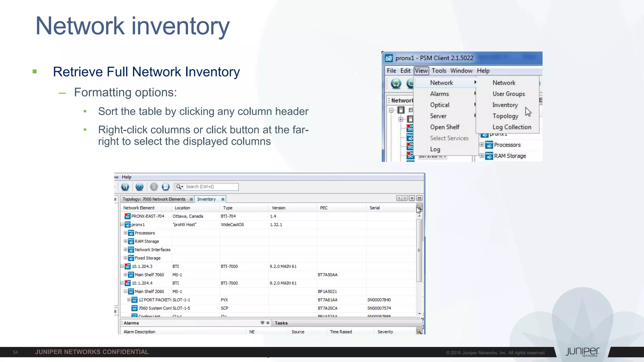The width and height of the screenshot is (644, 362).
Task: Switch to Topology: 7000 Network Elements tab
Action: [x=154, y=199]
